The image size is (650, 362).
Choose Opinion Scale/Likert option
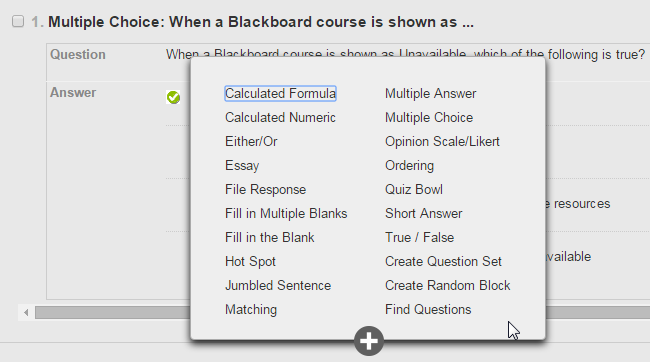[442, 141]
